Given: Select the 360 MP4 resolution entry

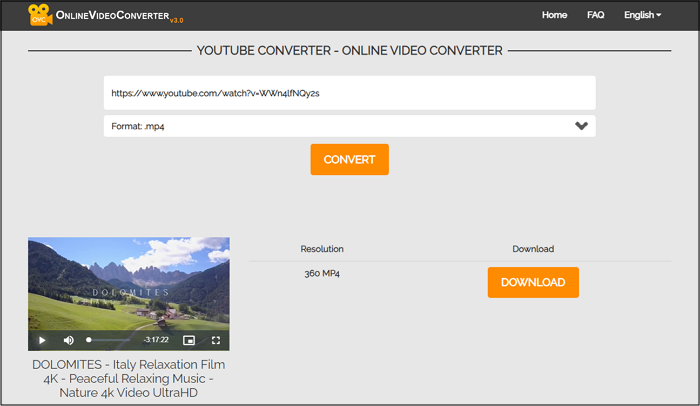Looking at the screenshot, I should [x=321, y=273].
